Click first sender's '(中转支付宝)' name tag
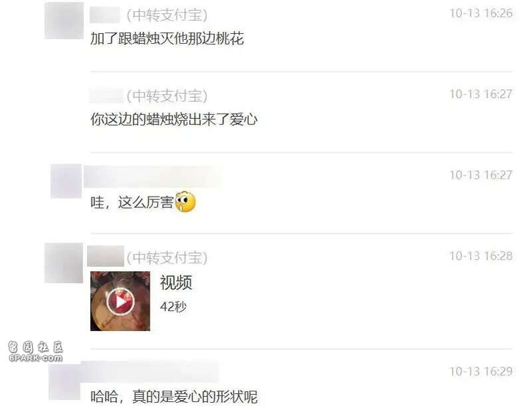The height and width of the screenshot is (406, 532). tap(167, 15)
